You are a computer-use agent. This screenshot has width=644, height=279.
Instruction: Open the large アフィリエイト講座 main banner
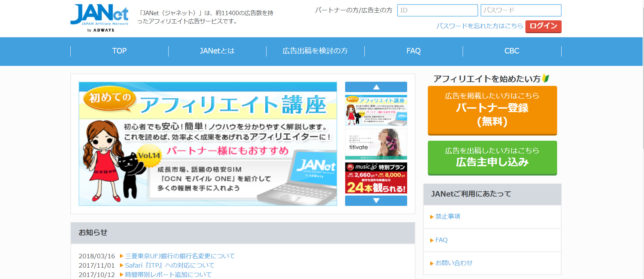point(208,144)
